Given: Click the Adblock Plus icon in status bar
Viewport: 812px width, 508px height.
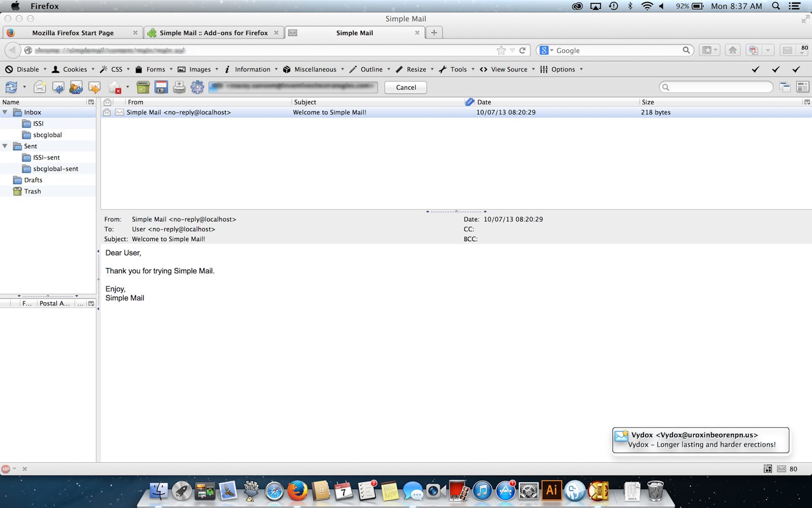Looking at the screenshot, I should [x=6, y=469].
